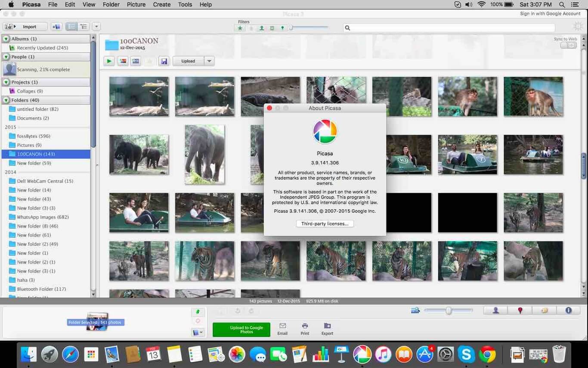The image size is (588, 368).
Task: Collapse the Folders section
Action: click(x=6, y=100)
